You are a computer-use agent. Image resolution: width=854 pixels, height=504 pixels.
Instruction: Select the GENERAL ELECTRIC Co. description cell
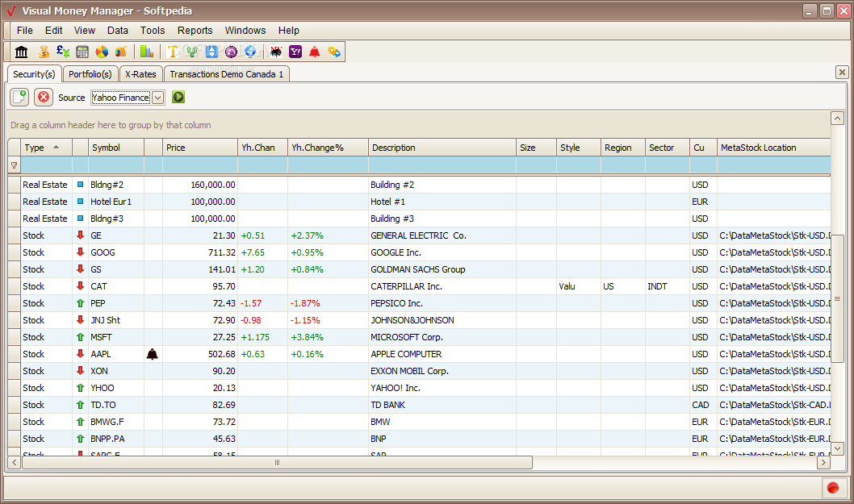(442, 235)
